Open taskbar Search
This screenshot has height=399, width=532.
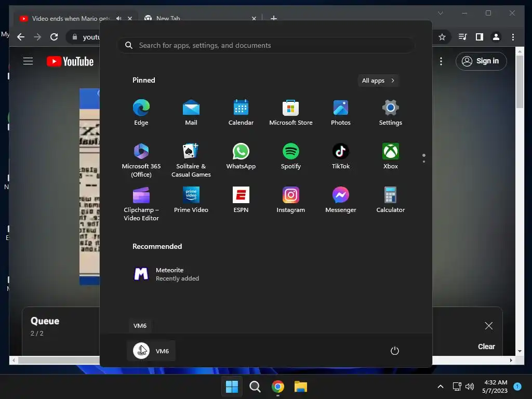click(255, 387)
